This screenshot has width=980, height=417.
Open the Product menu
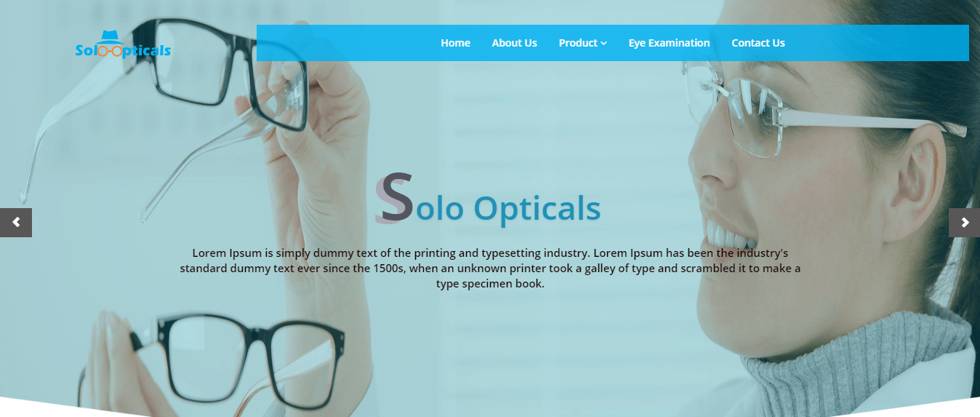click(x=582, y=43)
